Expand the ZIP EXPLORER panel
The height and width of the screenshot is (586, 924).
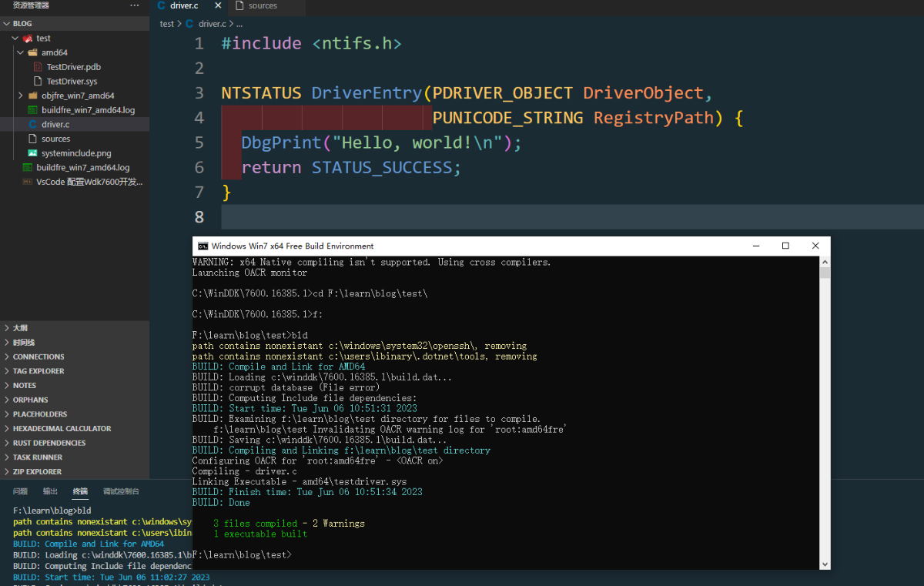(x=75, y=471)
